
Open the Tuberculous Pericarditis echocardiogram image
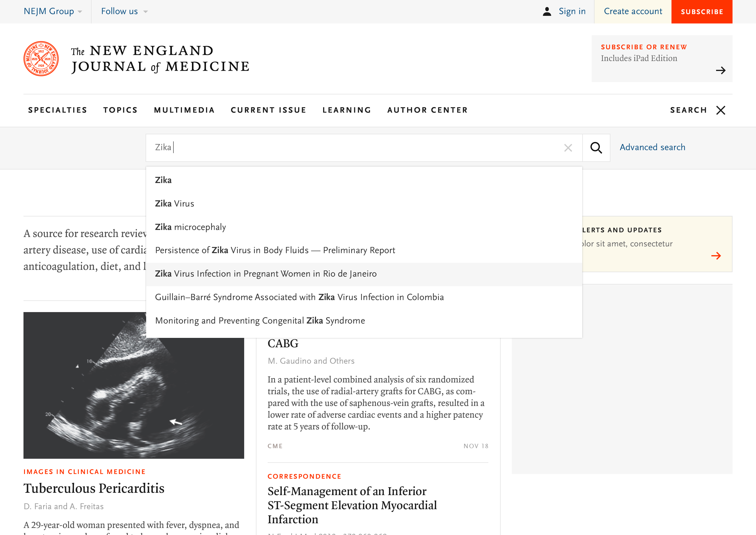(134, 385)
